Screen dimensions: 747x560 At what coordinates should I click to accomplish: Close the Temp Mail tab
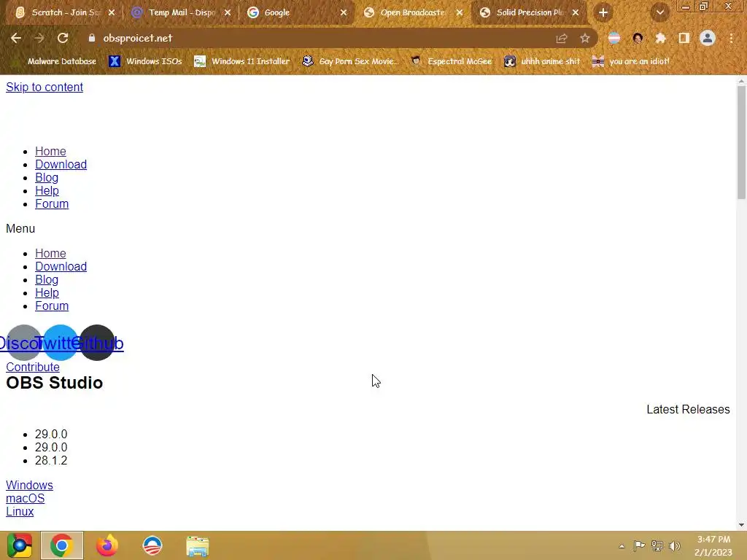(x=228, y=13)
